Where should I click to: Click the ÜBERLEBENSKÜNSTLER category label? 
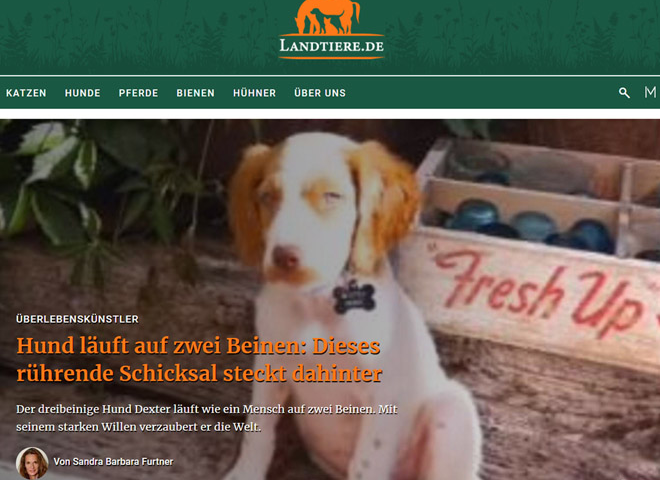click(77, 319)
